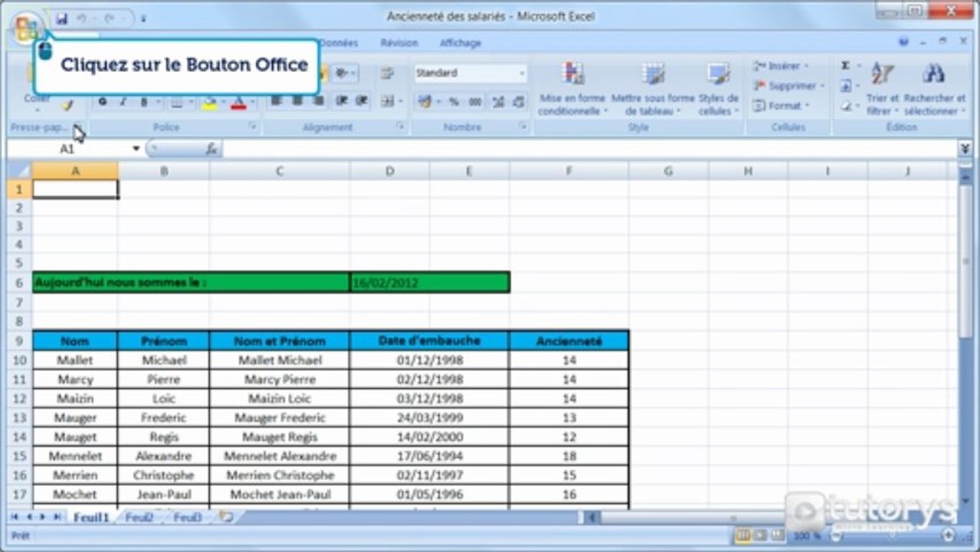980x552 pixels.
Task: Click the Supprimer cells button
Action: [x=788, y=86]
